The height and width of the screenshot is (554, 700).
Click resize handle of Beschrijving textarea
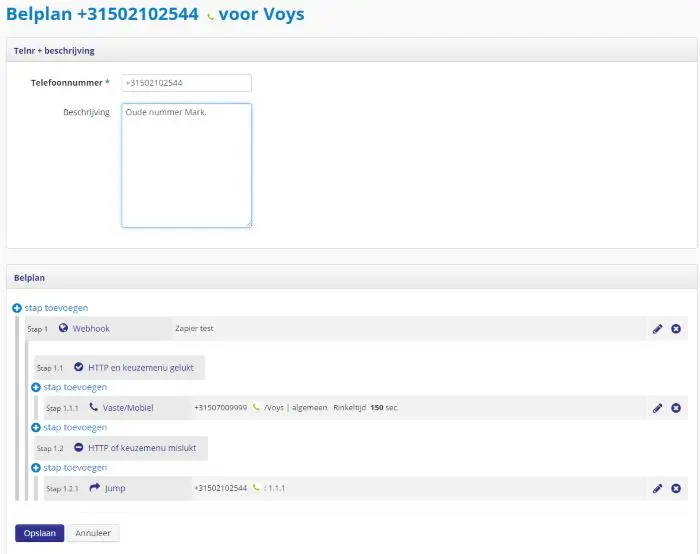[x=249, y=224]
